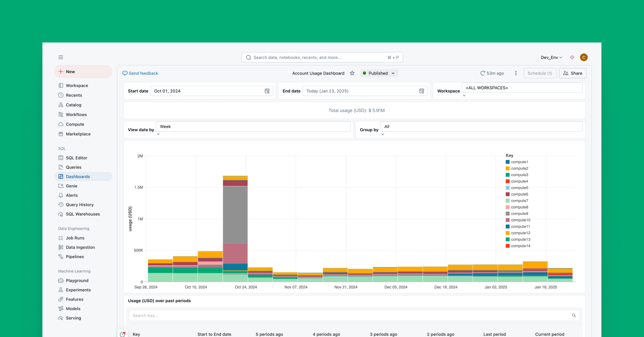
Task: Open the View date by Week dropdown
Action: tap(253, 127)
